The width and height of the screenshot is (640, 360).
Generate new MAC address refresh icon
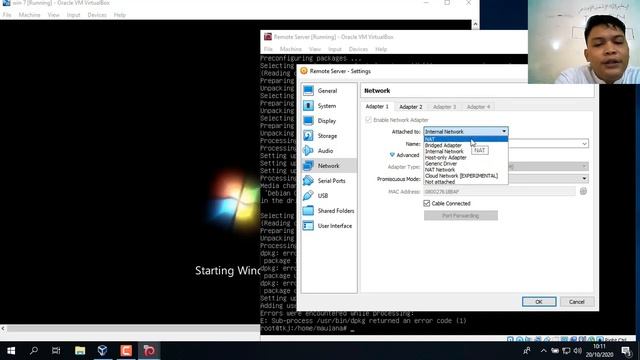point(583,191)
